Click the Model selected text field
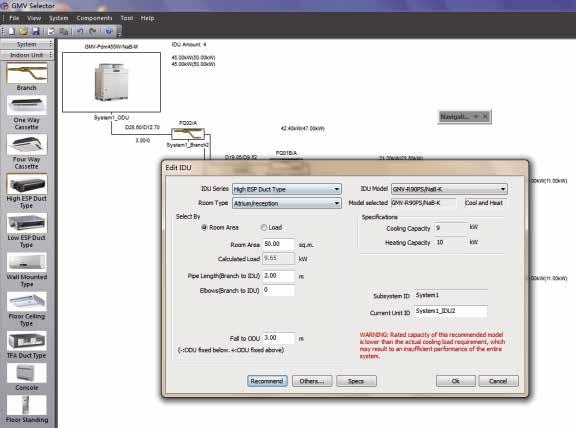 [x=424, y=203]
